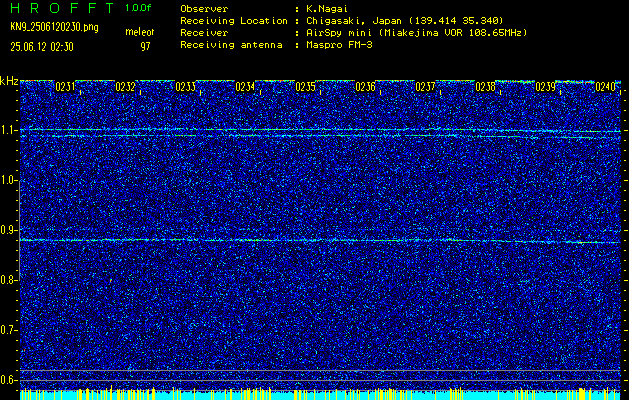Image resolution: width=629 pixels, height=400 pixels.
Task: Click the 0235 time marker
Action: point(305,87)
